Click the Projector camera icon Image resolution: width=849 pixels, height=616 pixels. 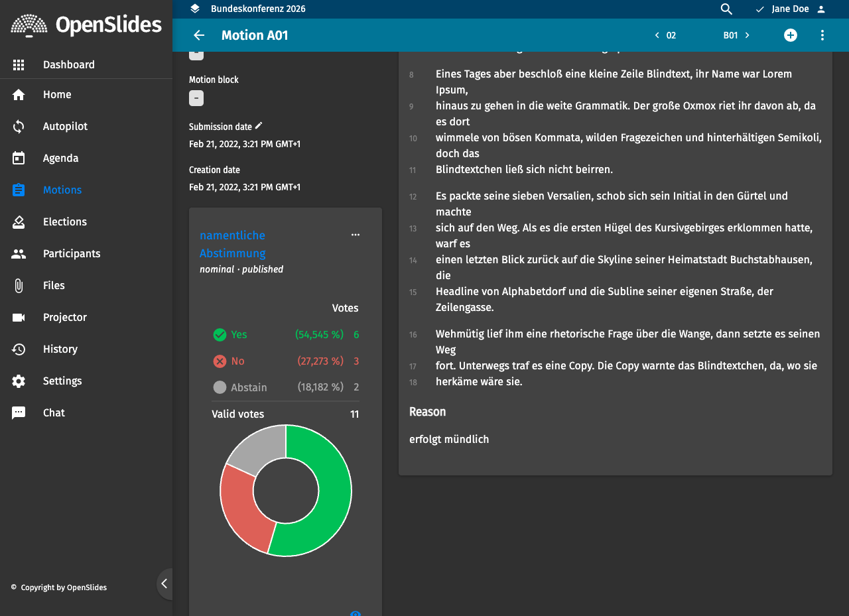(19, 317)
